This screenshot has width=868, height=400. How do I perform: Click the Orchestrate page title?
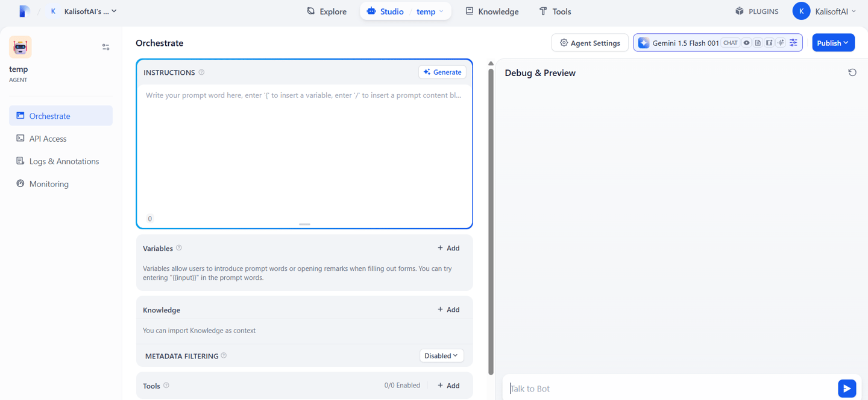click(159, 43)
